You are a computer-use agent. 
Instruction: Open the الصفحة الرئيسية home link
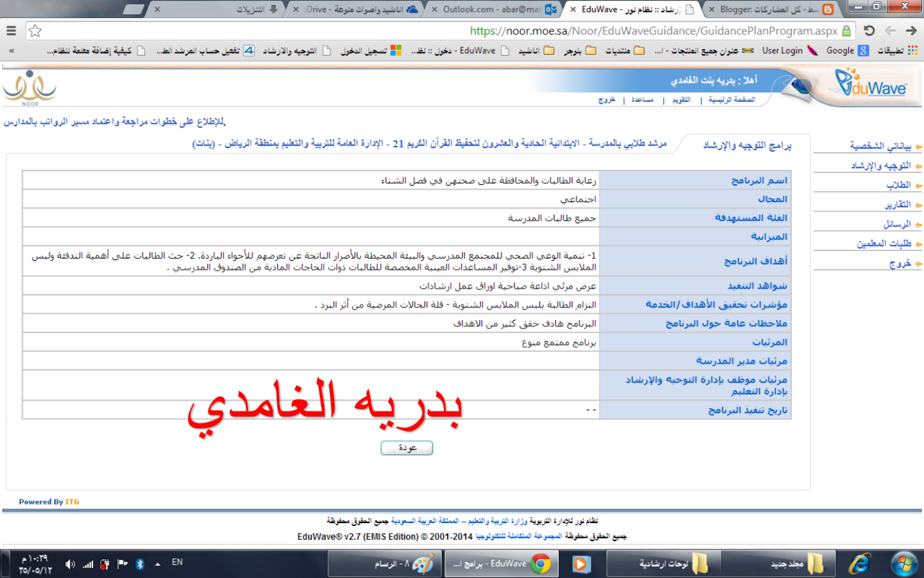click(x=732, y=100)
